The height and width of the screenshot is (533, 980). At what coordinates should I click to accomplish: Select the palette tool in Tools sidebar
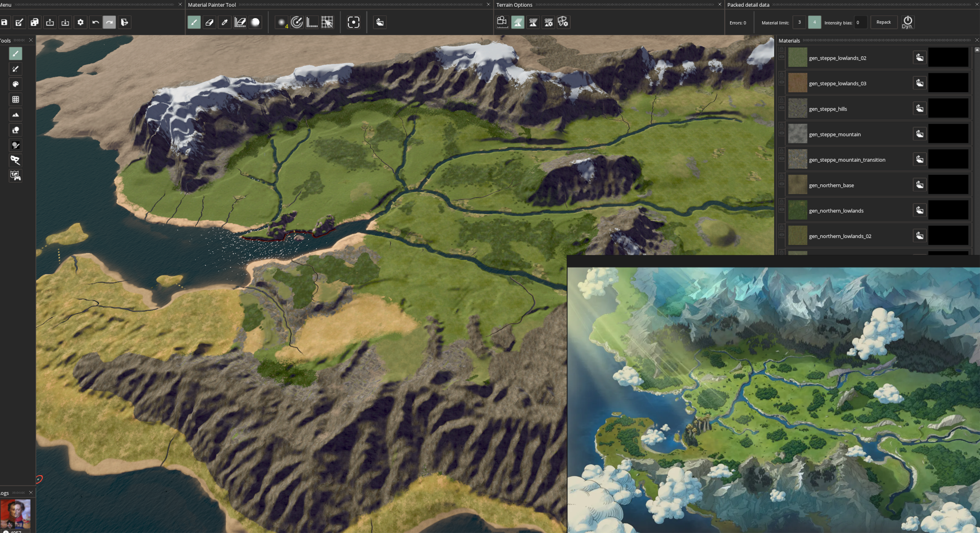(x=16, y=84)
